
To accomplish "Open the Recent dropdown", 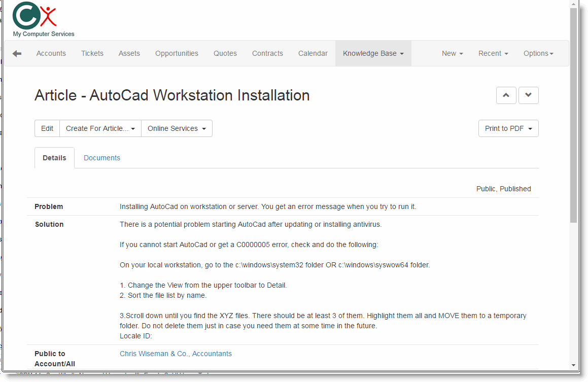I will click(493, 54).
